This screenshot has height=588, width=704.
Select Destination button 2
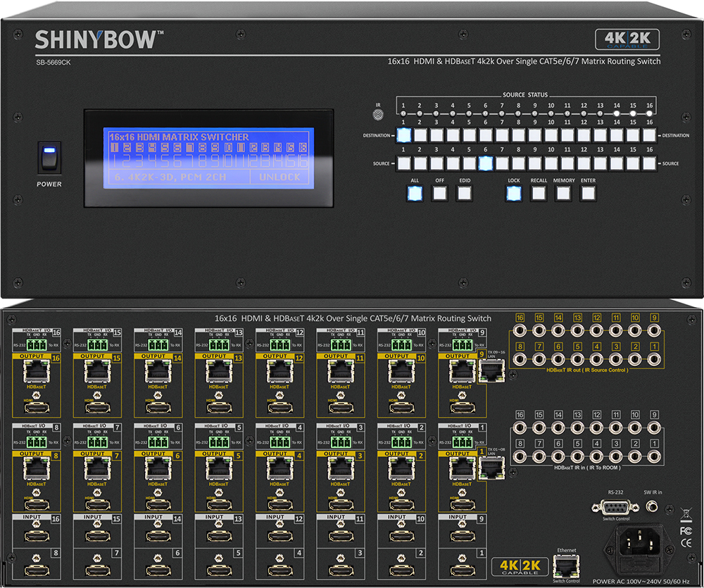(420, 135)
